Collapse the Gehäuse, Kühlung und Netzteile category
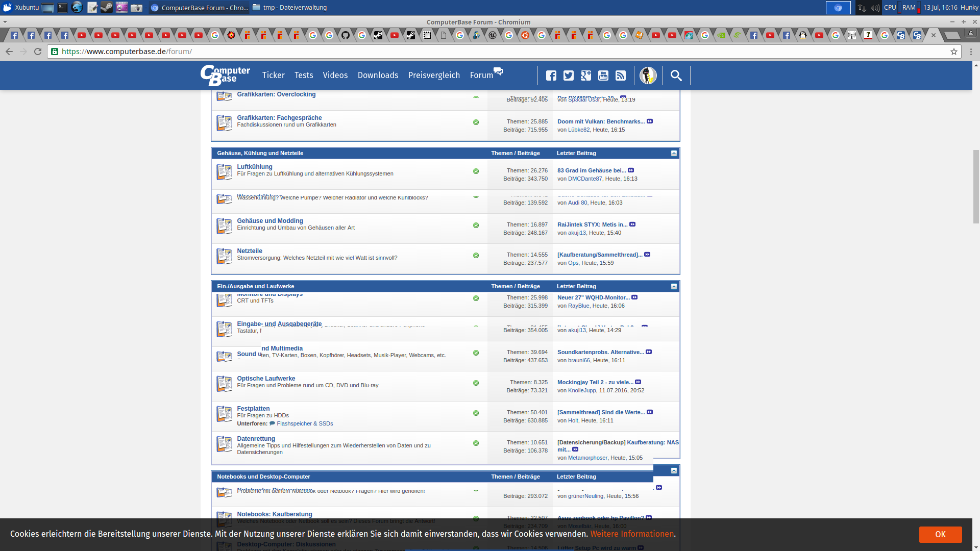980x551 pixels. click(x=674, y=154)
